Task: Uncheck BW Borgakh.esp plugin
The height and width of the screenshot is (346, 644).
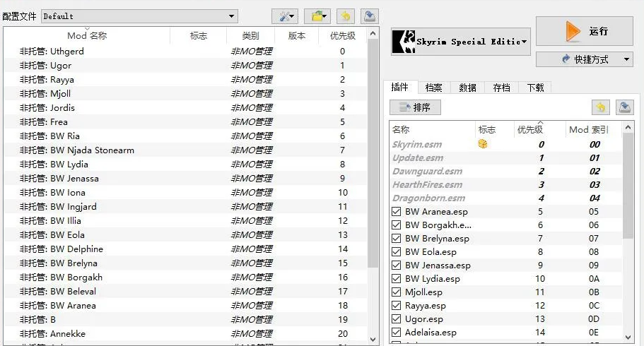Action: tap(397, 225)
